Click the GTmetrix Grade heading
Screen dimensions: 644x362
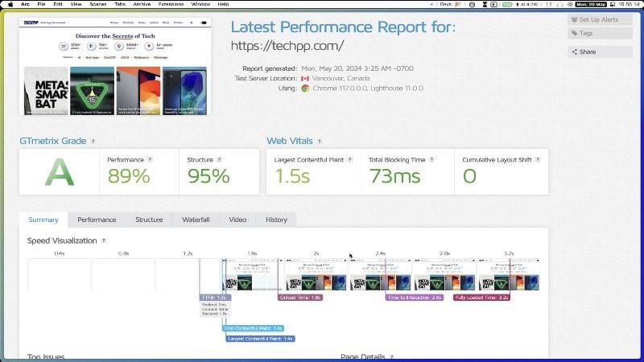coord(53,142)
